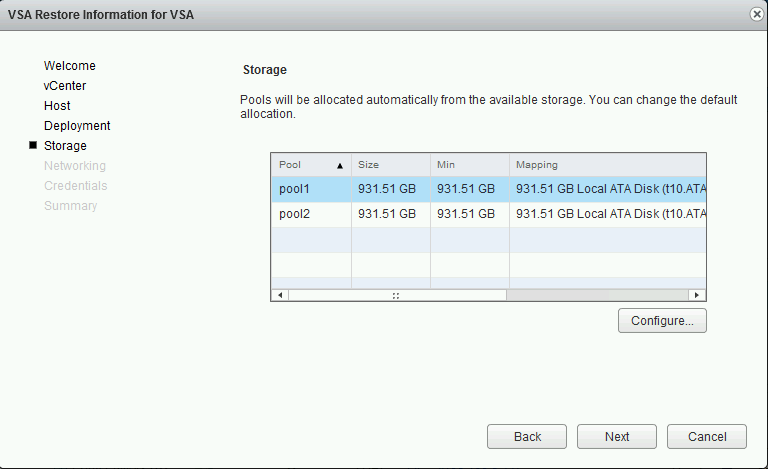Click pool2 Mapping Local ATA Disk cell

click(x=608, y=214)
